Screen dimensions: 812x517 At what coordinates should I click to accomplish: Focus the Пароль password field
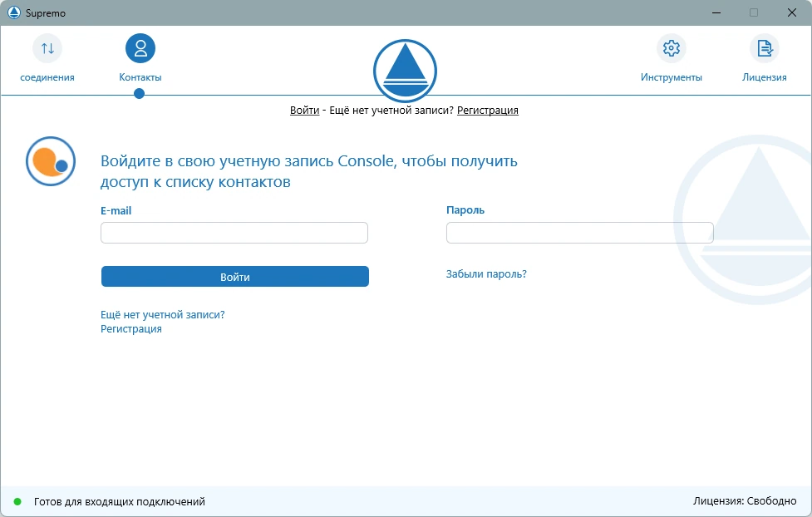(580, 233)
